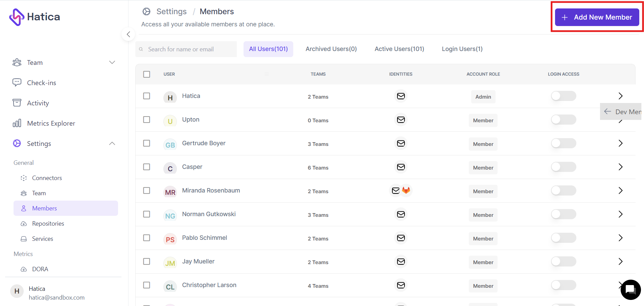This screenshot has height=306, width=644.
Task: Click the DORA metrics icon
Action: pyautogui.click(x=24, y=269)
